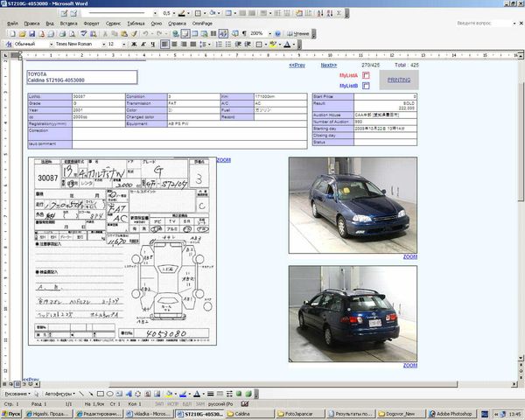Open the 200% zoom dropdown
The width and height of the screenshot is (525, 420).
(x=269, y=34)
